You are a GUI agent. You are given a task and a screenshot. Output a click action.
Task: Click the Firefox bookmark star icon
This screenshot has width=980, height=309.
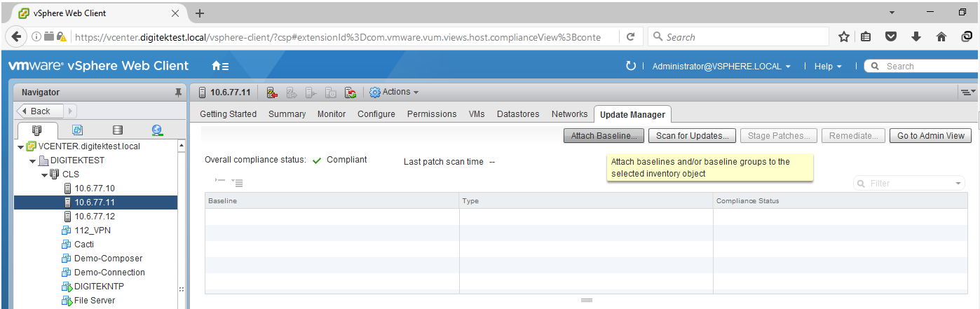[844, 37]
